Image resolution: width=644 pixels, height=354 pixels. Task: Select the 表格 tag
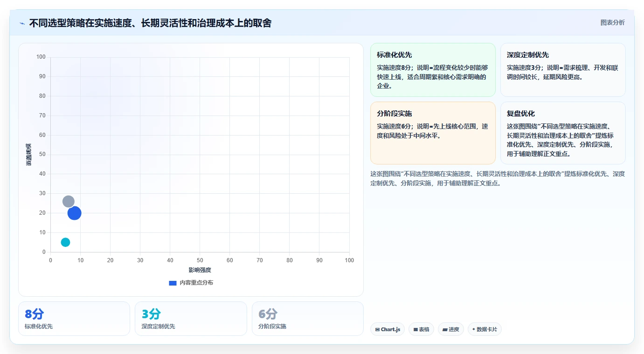(421, 329)
